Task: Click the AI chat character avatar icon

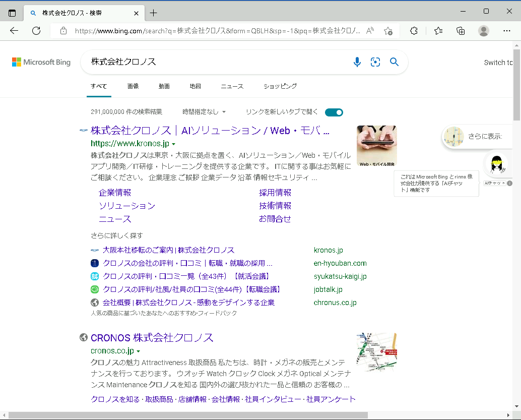Action: (497, 164)
